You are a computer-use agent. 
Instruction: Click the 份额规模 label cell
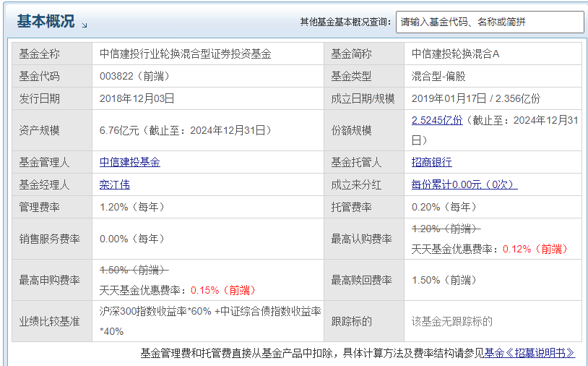click(x=364, y=130)
